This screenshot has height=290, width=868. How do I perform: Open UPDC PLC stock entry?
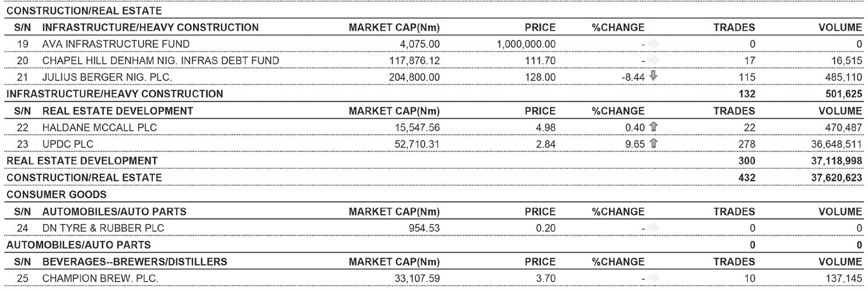(62, 143)
